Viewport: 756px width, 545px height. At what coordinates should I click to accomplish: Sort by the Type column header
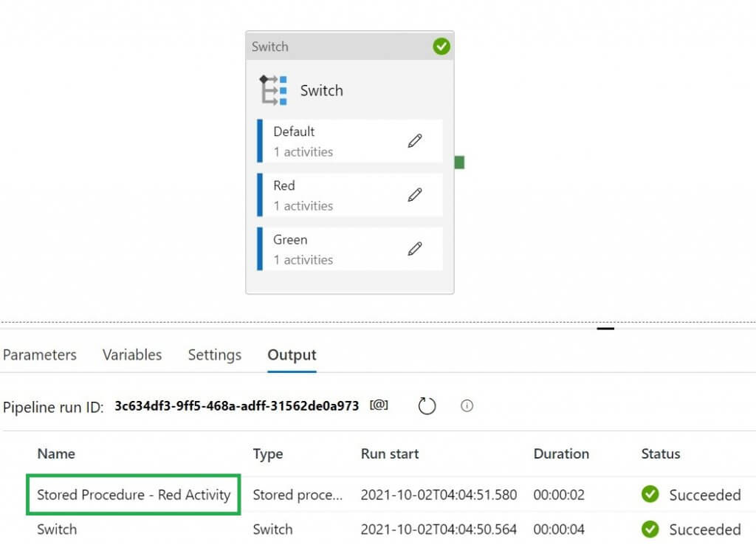(x=268, y=454)
